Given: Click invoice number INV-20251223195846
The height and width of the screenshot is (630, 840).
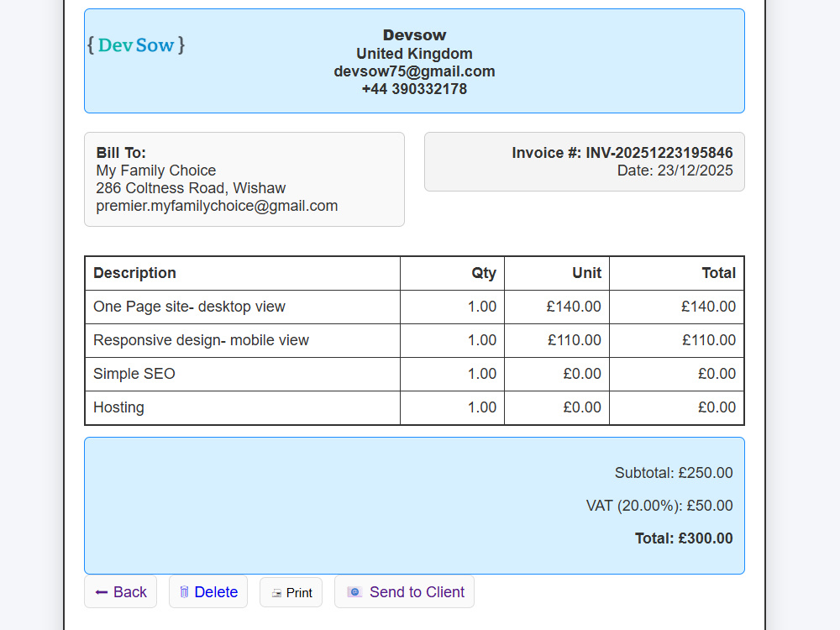Looking at the screenshot, I should 659,153.
